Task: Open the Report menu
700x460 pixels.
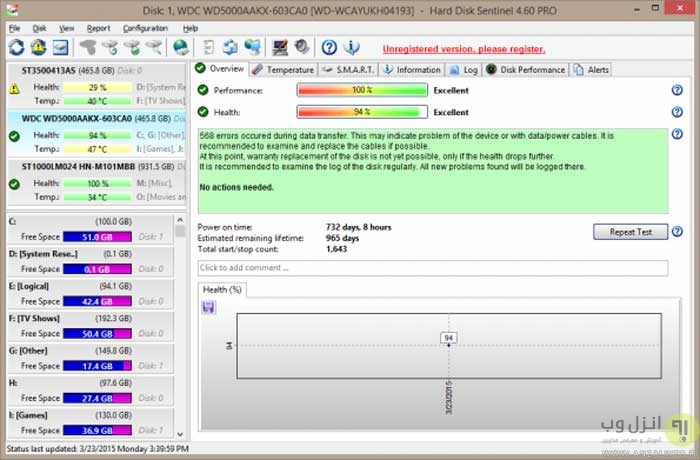Action: (98, 28)
